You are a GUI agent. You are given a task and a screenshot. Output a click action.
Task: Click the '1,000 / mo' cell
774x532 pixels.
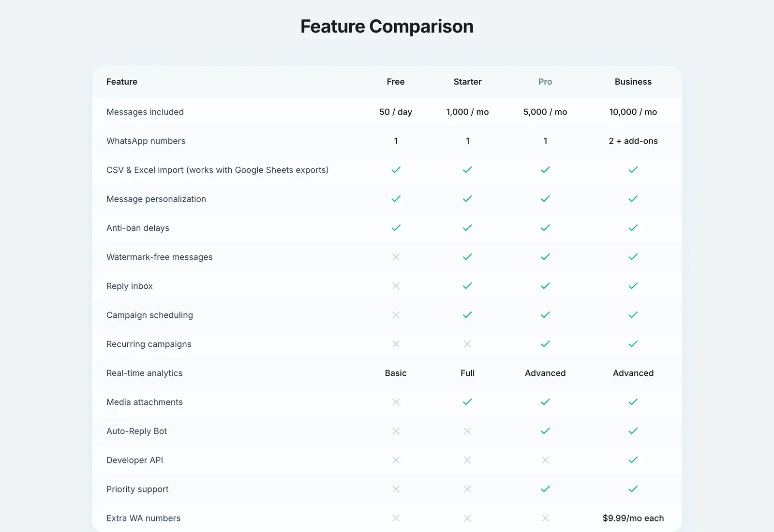point(467,112)
